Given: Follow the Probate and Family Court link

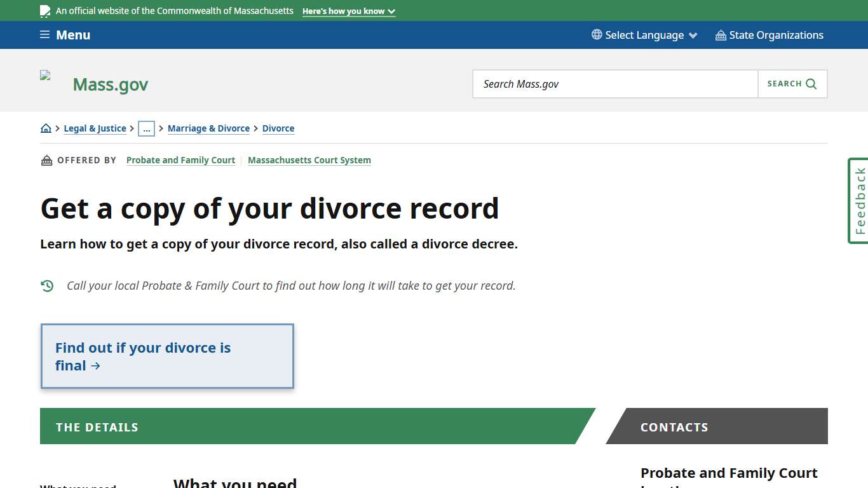Looking at the screenshot, I should pyautogui.click(x=180, y=159).
